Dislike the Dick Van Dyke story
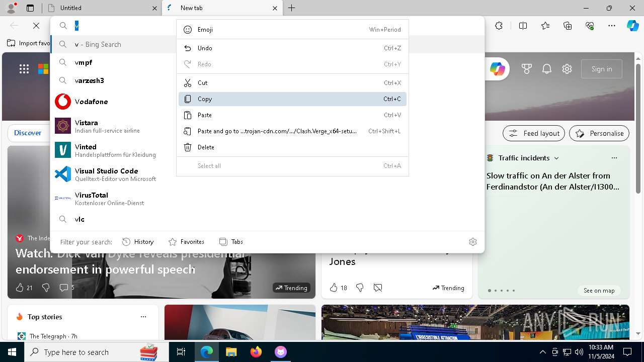Viewport: 644px width, 362px height. tap(46, 288)
